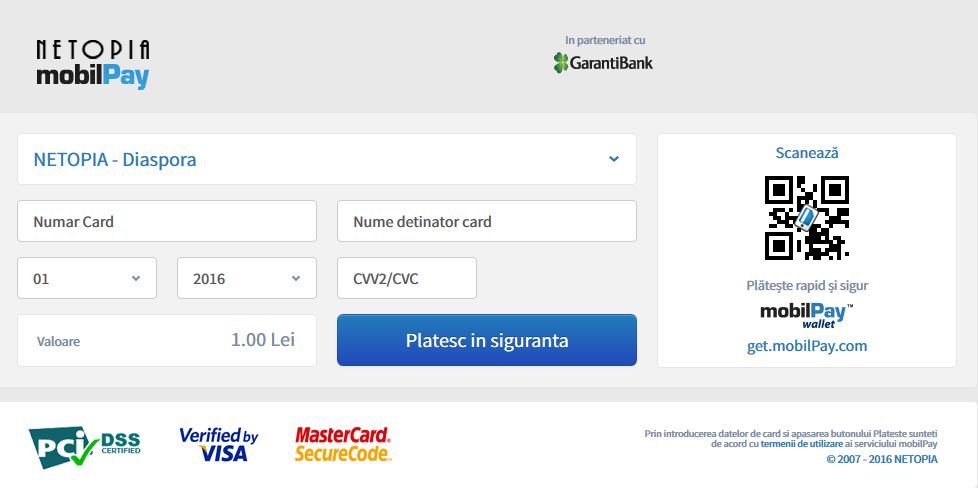Viewport: 978px width, 488px height.
Task: Open the get.mobilPay.com link
Action: tap(806, 346)
